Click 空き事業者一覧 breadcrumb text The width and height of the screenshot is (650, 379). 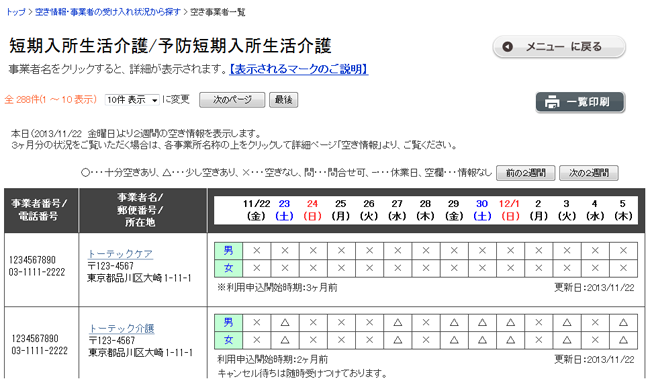coord(218,12)
